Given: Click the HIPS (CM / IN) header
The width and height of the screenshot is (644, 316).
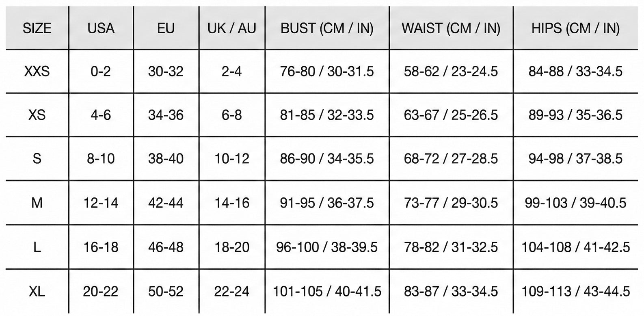Looking at the screenshot, I should click(x=575, y=28).
